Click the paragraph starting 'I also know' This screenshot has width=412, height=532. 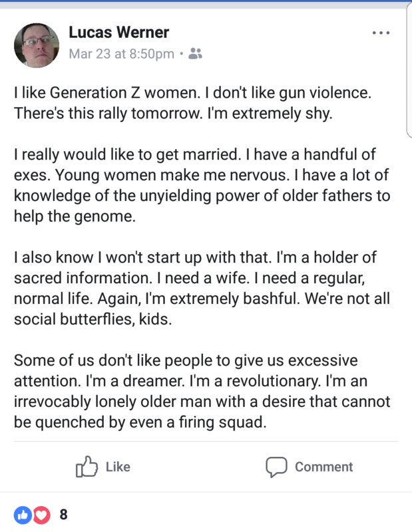pos(202,288)
